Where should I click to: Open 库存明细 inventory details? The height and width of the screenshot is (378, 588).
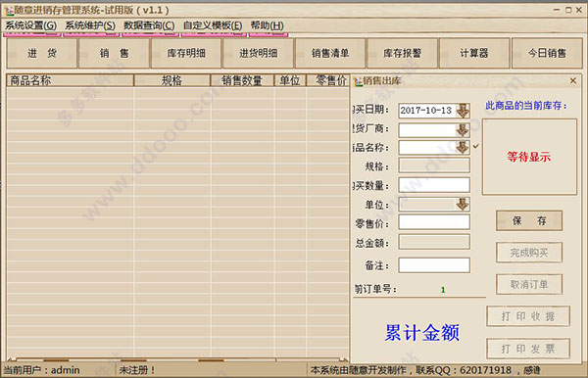[x=186, y=53]
